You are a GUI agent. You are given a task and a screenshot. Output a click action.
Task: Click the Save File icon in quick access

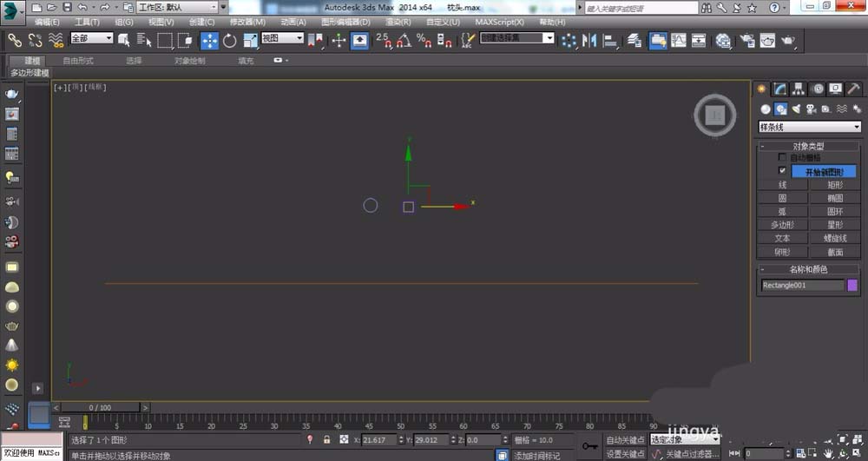(x=67, y=7)
